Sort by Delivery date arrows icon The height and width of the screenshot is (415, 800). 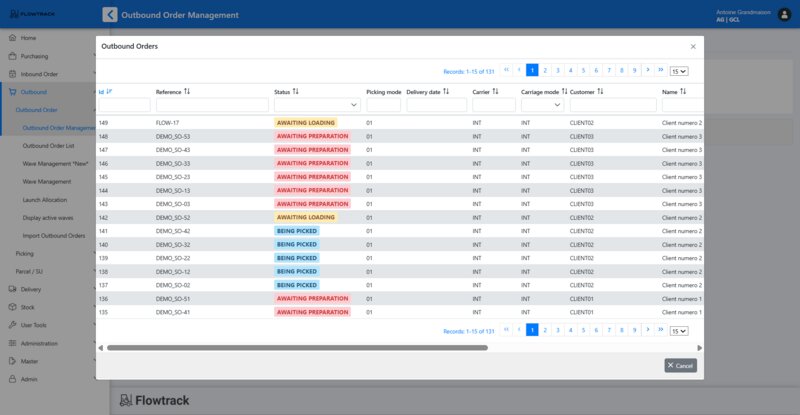click(446, 91)
